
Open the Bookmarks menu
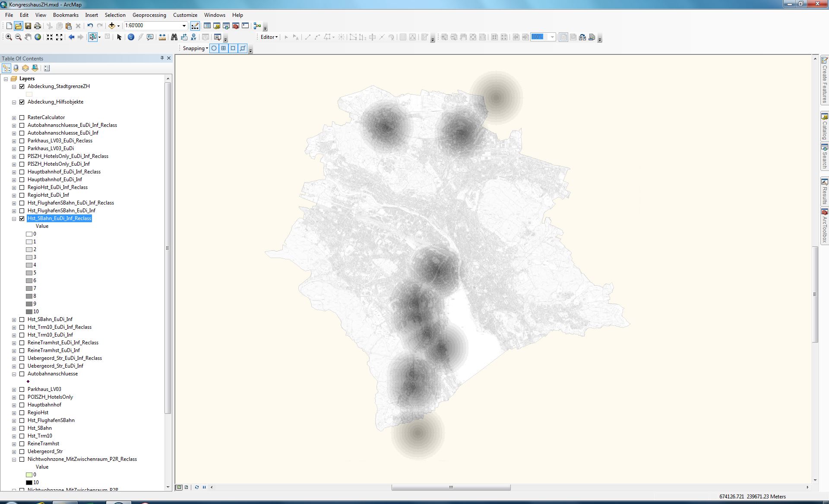66,15
